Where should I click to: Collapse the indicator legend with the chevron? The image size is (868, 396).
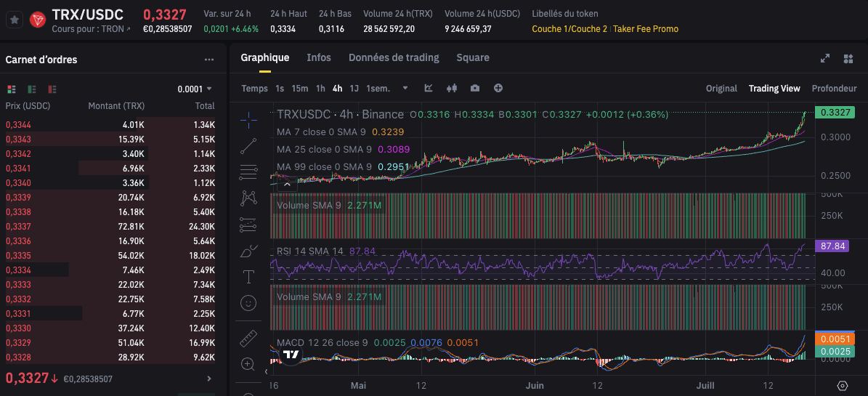point(288,185)
